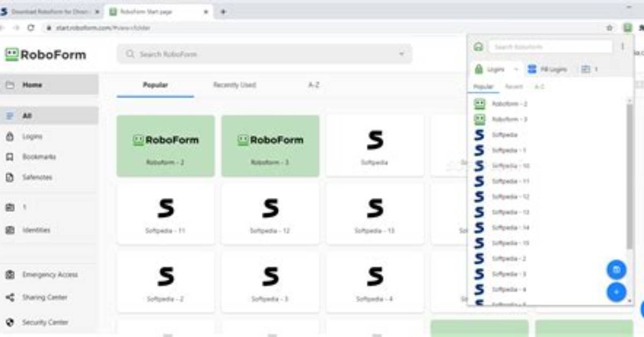This screenshot has height=337, width=644.
Task: Reload the page with the browser refresh button
Action: pos(31,27)
